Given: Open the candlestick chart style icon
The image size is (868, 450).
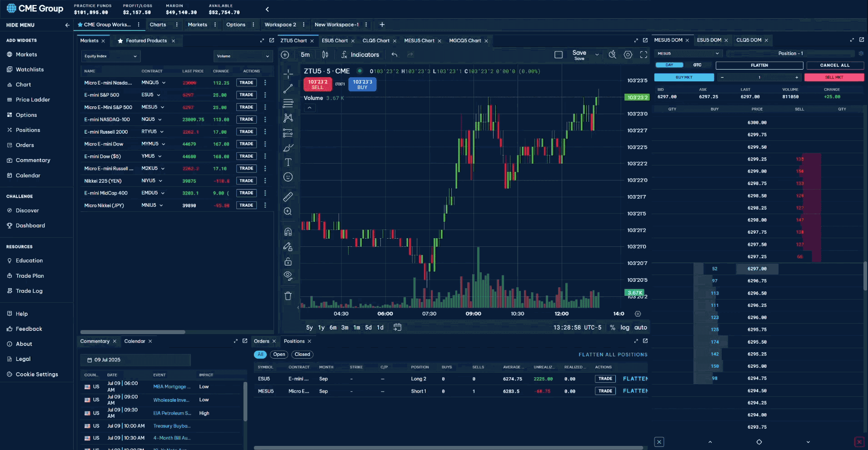Looking at the screenshot, I should [x=325, y=55].
